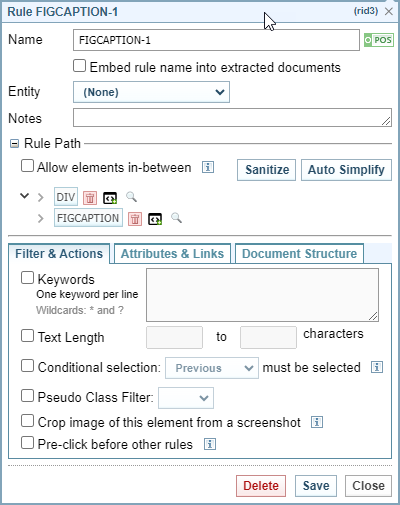Image resolution: width=400 pixels, height=505 pixels.
Task: Enable Embed rule name into extracted documents
Action: tap(79, 66)
